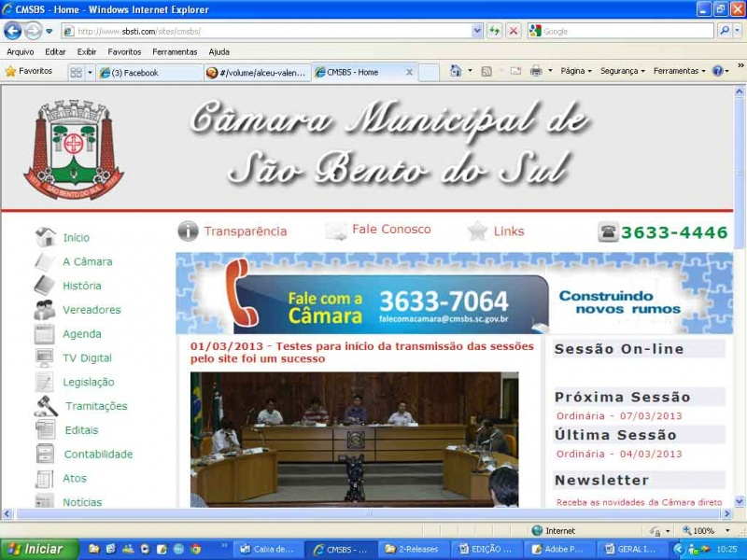This screenshot has height=560, width=747.
Task: Click the Transparência info icon
Action: (x=188, y=231)
